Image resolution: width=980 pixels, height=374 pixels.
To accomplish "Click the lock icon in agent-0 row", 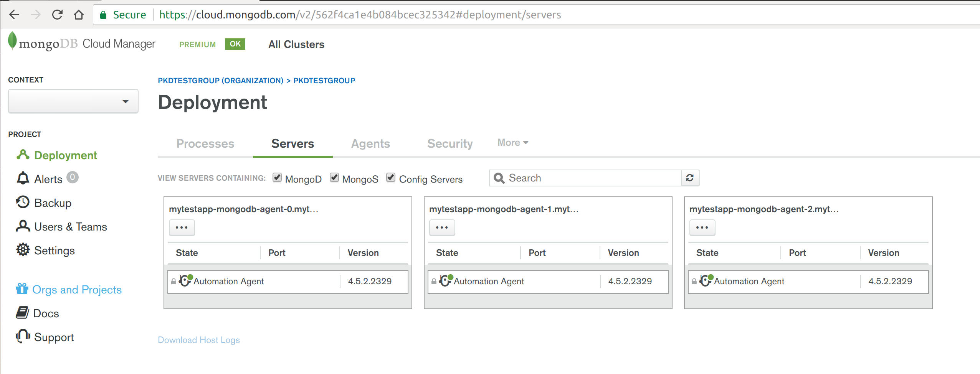I will 174,282.
